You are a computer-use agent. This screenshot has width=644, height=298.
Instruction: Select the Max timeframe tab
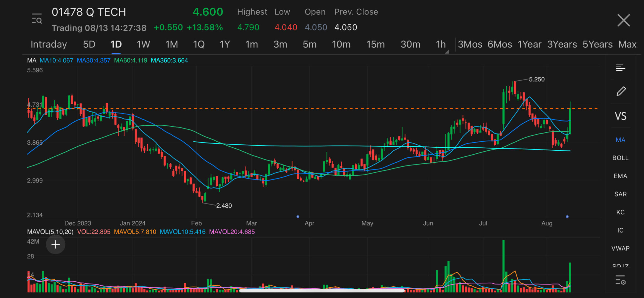[x=627, y=44]
